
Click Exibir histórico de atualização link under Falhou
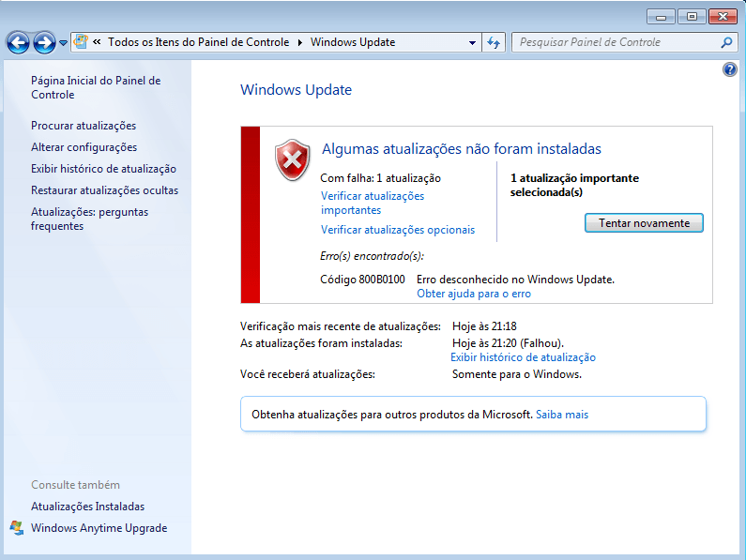click(x=523, y=357)
